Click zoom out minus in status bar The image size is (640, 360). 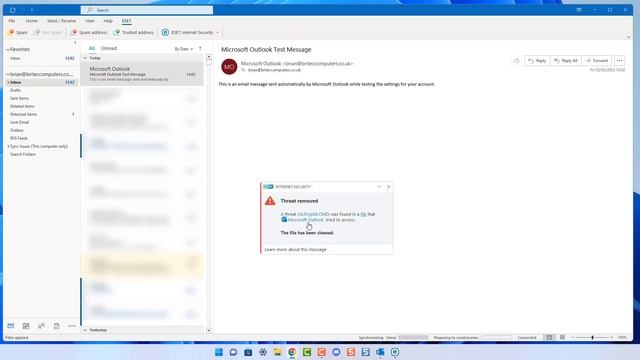click(572, 338)
